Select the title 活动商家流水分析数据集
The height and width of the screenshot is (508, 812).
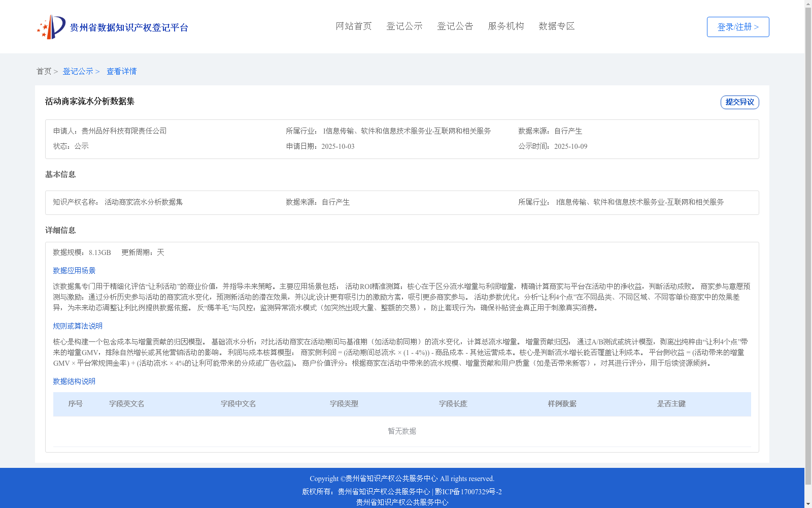click(90, 101)
